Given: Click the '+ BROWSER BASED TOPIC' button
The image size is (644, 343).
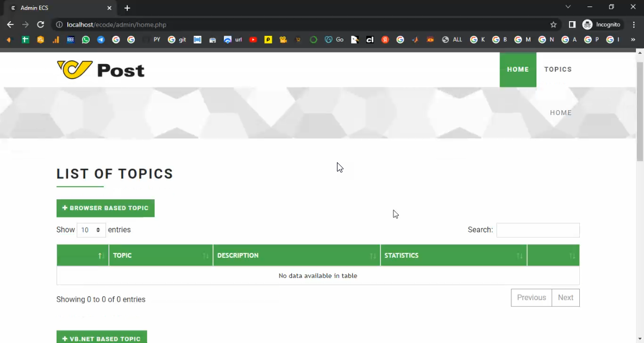Looking at the screenshot, I should click(x=105, y=208).
